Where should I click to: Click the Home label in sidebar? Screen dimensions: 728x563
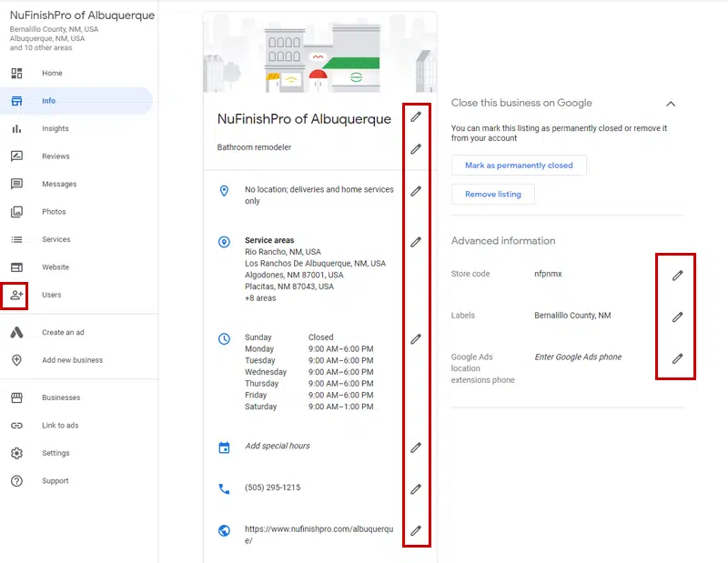coord(52,74)
